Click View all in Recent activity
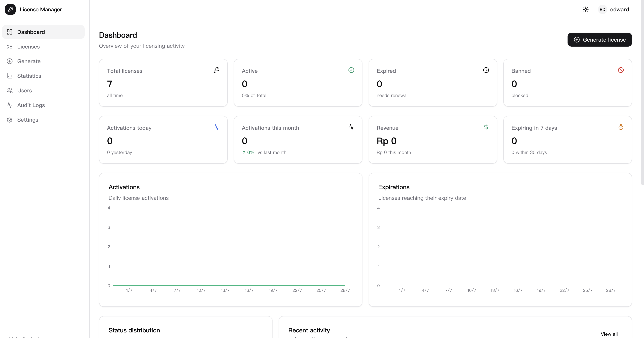Image resolution: width=644 pixels, height=338 pixels. pos(609,334)
